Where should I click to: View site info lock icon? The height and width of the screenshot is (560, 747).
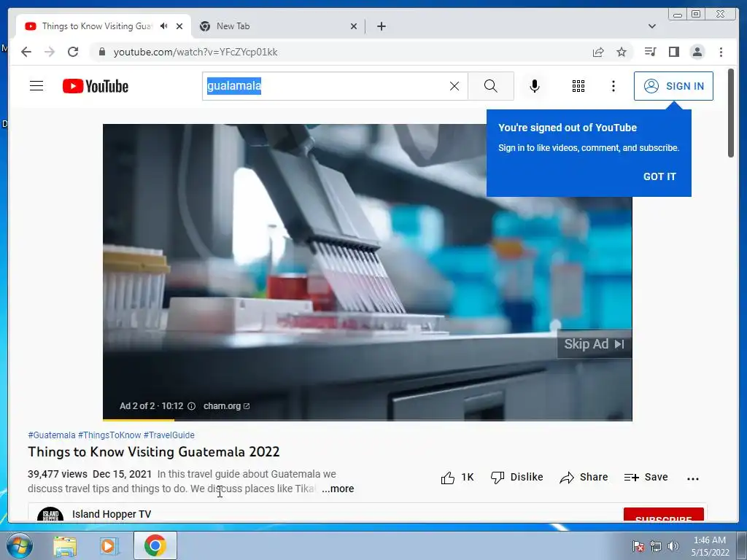(x=101, y=52)
